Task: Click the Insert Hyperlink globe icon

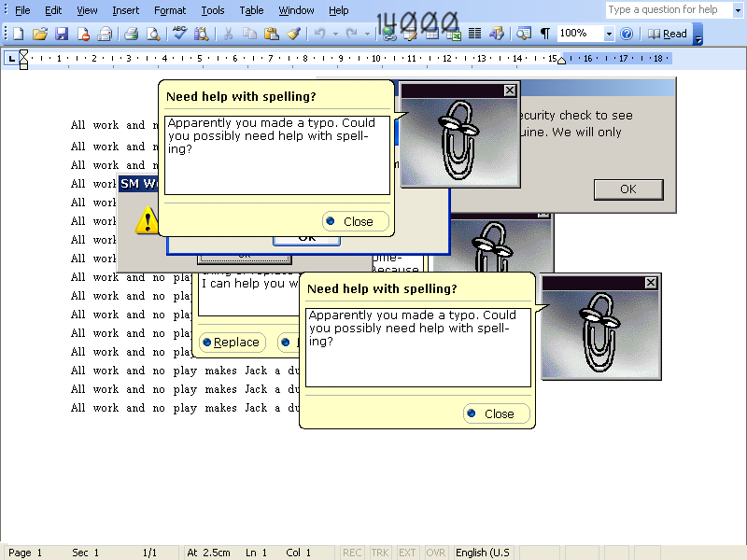Action: tap(389, 34)
